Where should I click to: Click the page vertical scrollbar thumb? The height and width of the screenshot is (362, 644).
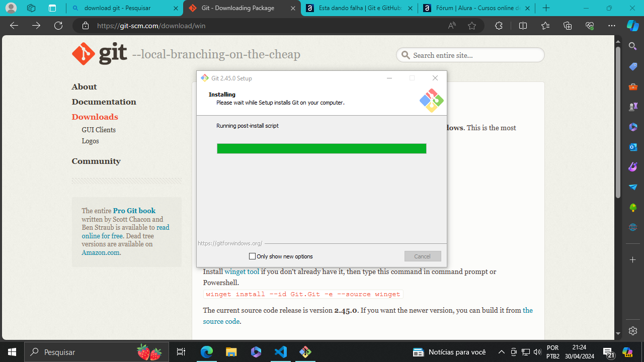tap(618, 122)
